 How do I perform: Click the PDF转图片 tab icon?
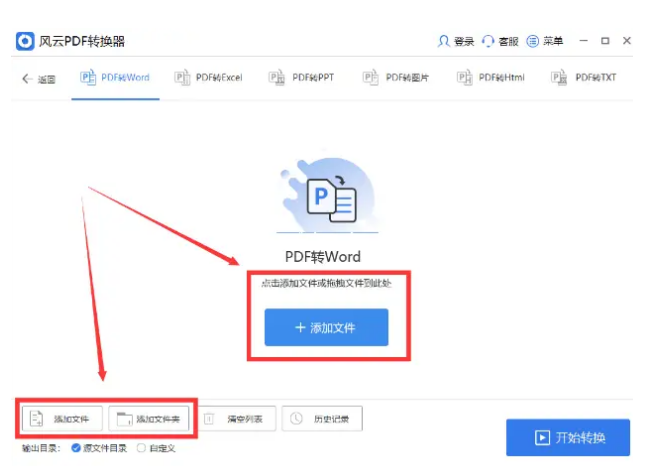pyautogui.click(x=370, y=77)
